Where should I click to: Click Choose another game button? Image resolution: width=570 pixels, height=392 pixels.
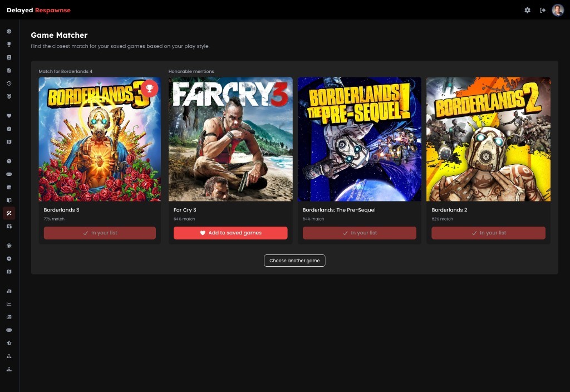[294, 261]
